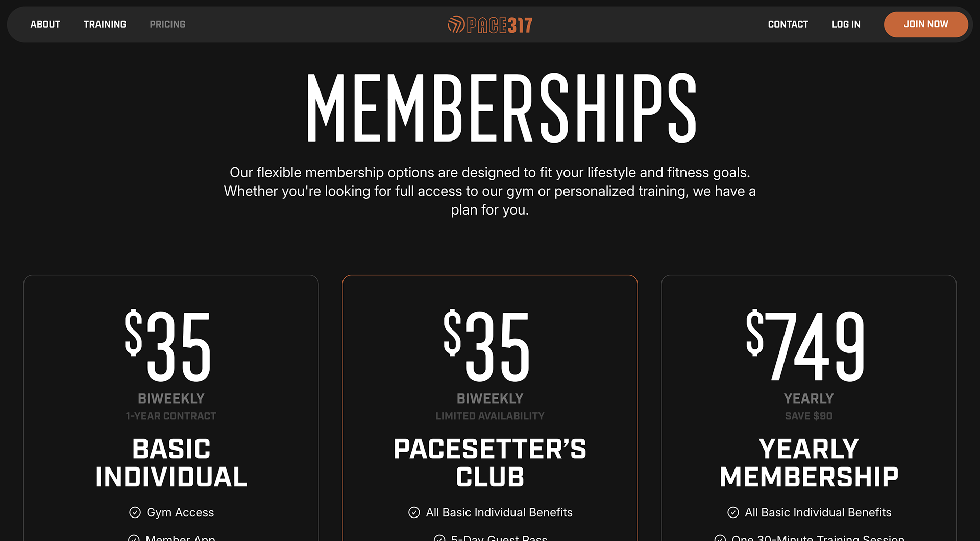Screen dimensions: 980x541
Task: Click the PACE317 logo icon
Action: coord(456,25)
